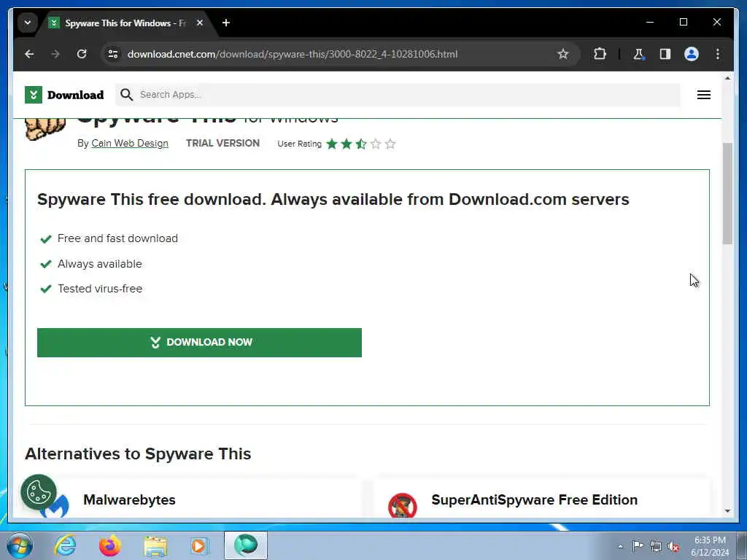Focus the Search Apps field
Image resolution: width=747 pixels, height=560 pixels.
click(x=398, y=95)
